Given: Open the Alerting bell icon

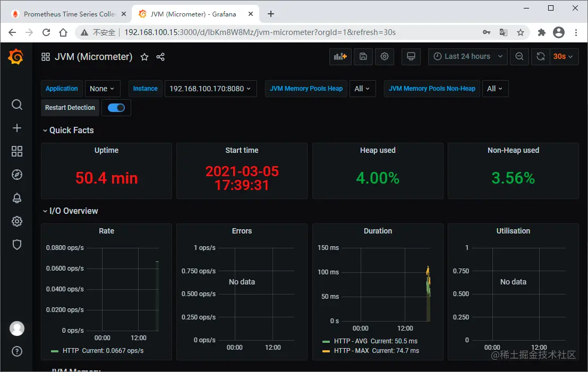Looking at the screenshot, I should pyautogui.click(x=17, y=198).
